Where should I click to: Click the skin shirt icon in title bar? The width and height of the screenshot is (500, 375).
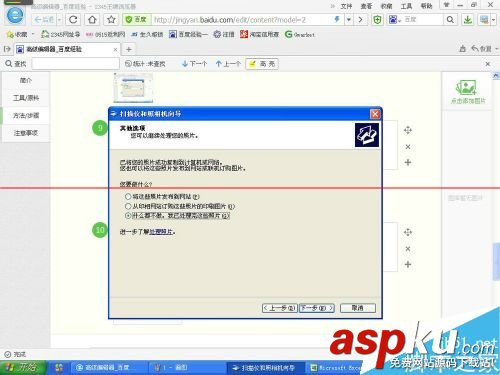pyautogui.click(x=446, y=5)
